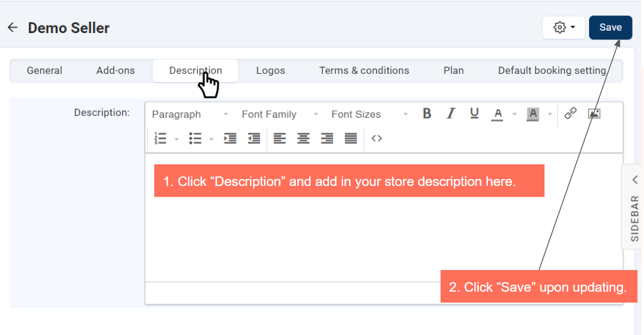
Task: Insert an image into the description
Action: [594, 113]
